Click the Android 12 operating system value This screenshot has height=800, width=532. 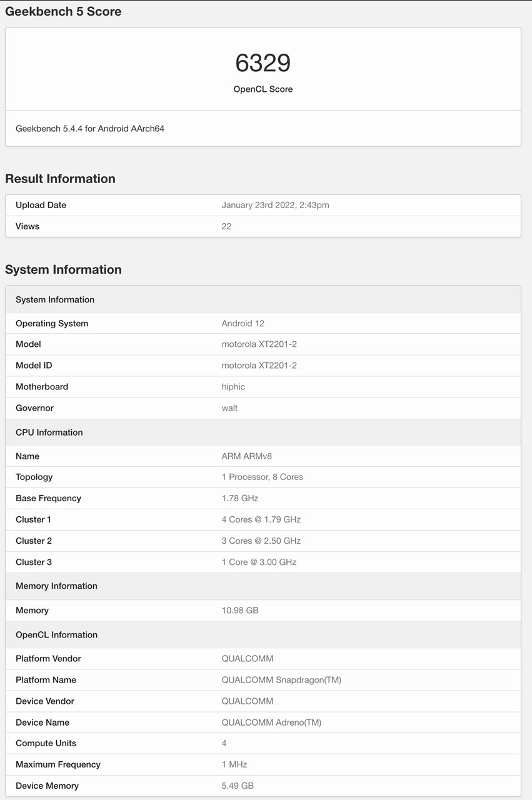point(243,323)
